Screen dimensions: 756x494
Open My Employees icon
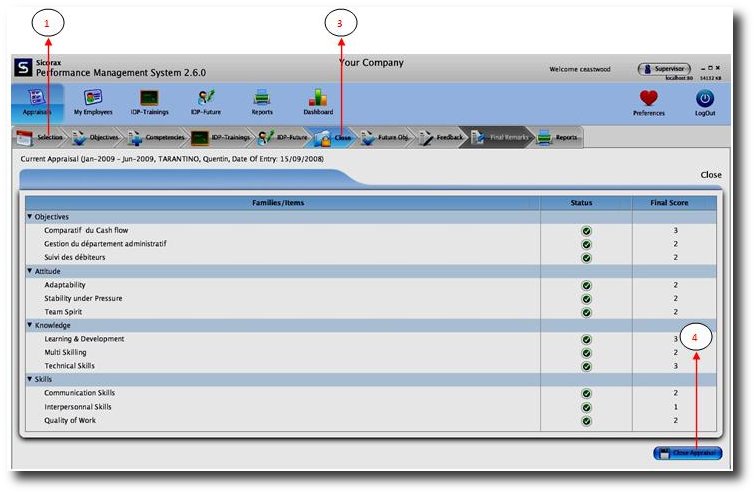point(92,100)
